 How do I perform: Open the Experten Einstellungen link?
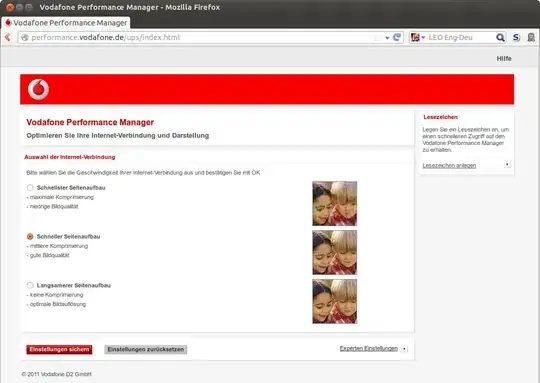click(368, 349)
